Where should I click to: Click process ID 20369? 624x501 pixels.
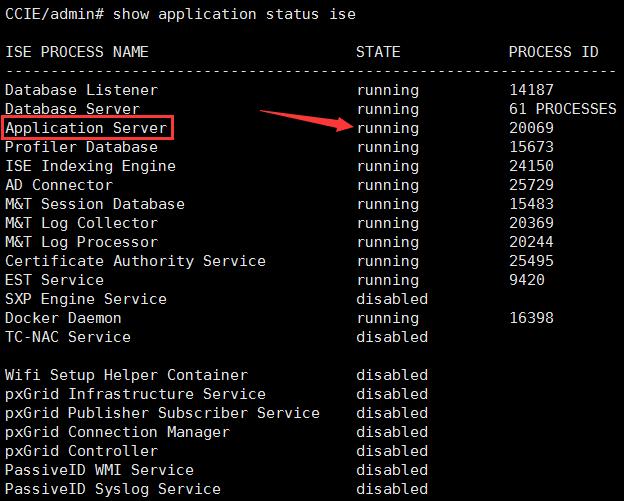click(531, 223)
